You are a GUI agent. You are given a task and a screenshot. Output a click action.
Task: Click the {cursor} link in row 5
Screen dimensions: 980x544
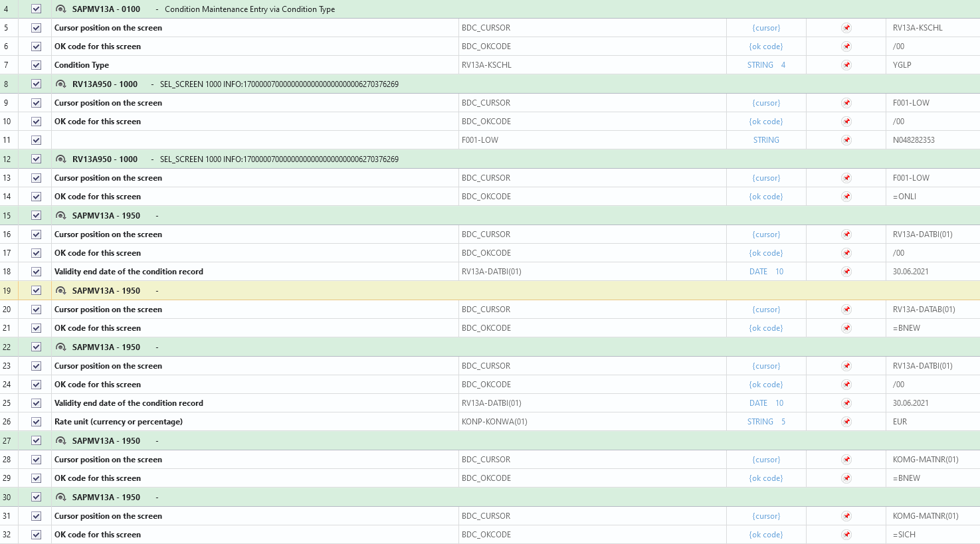(766, 28)
